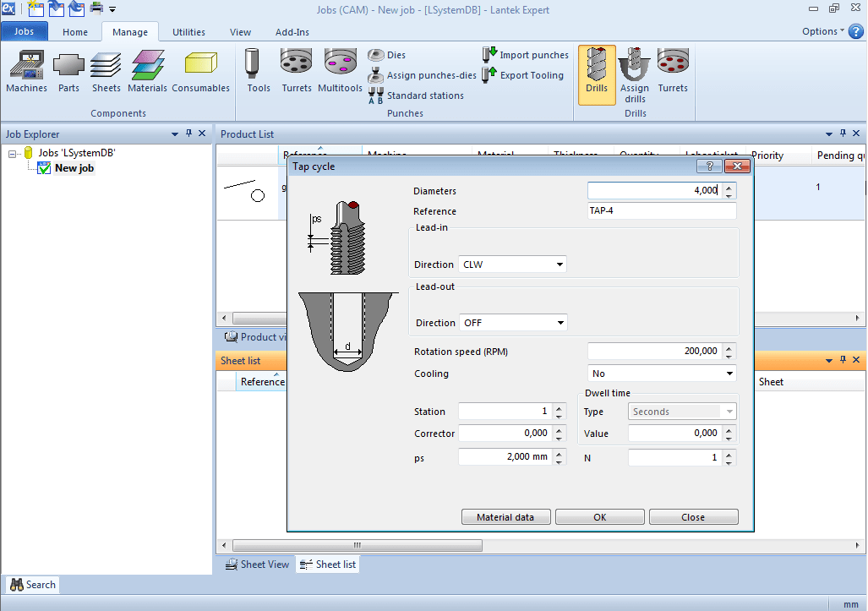Increase the ps value spinner
This screenshot has height=611, width=868.
coord(560,453)
